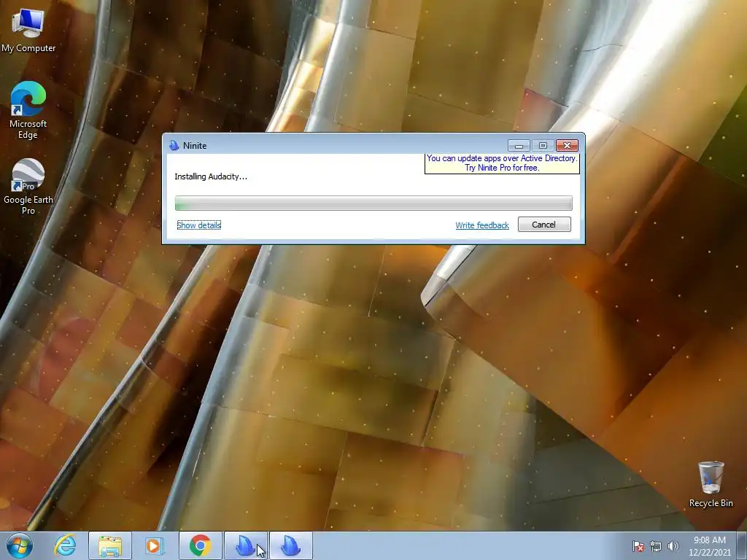
Task: Minimize the Ninite window
Action: [519, 145]
